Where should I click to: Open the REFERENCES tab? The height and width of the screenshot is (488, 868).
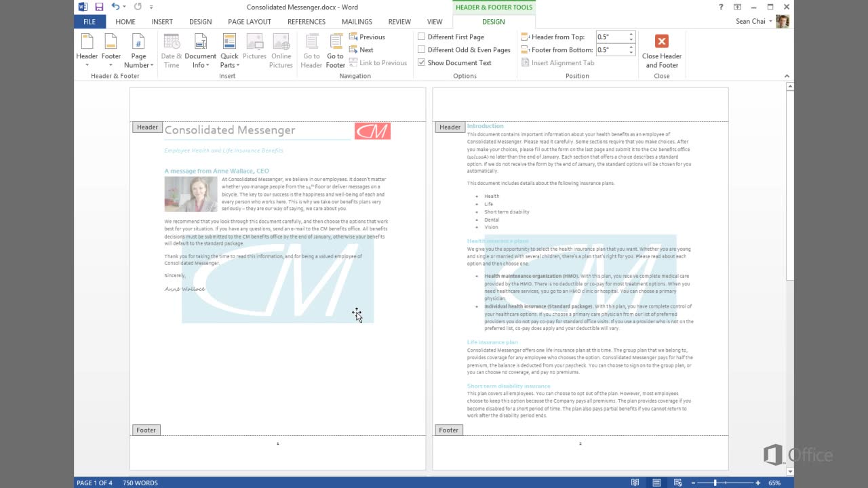pos(307,21)
